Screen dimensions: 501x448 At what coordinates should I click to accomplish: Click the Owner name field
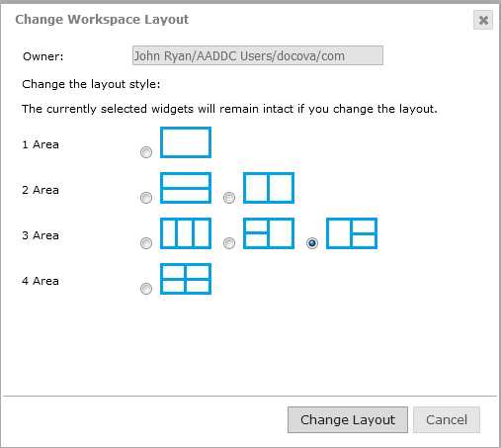tap(258, 55)
